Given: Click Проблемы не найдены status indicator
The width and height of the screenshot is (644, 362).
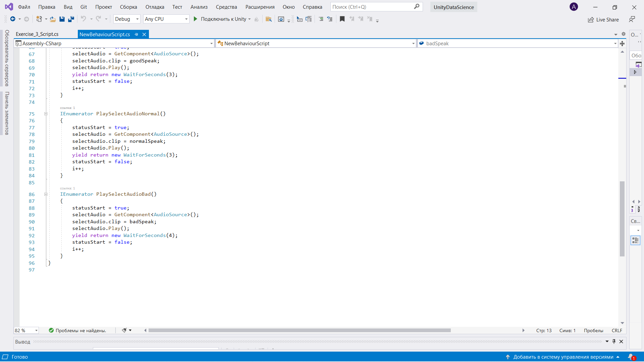Looking at the screenshot, I should click(77, 330).
